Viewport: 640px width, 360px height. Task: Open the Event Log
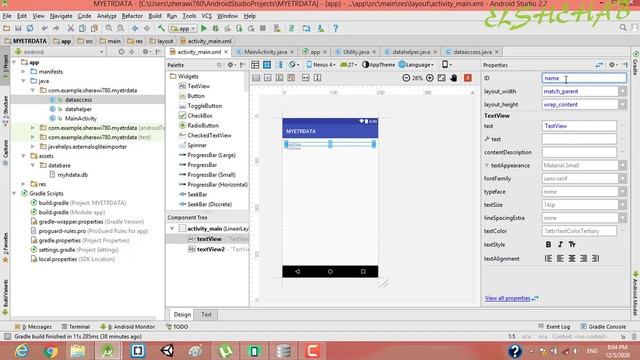pyautogui.click(x=554, y=327)
